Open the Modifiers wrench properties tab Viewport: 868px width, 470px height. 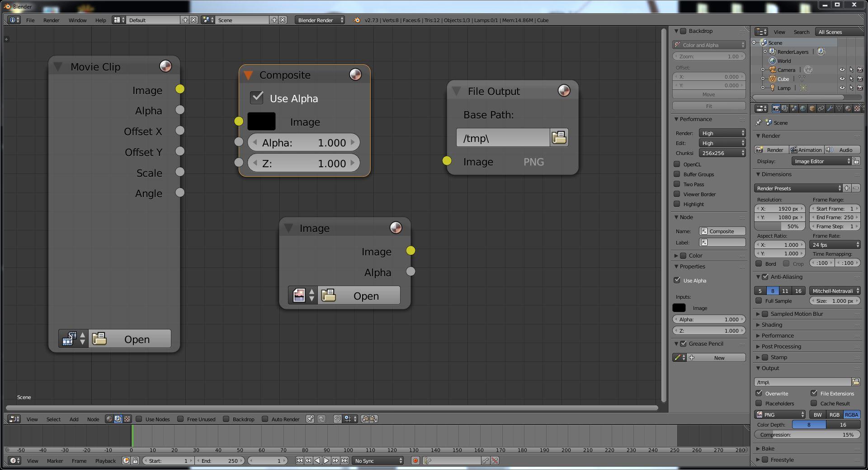[830, 108]
